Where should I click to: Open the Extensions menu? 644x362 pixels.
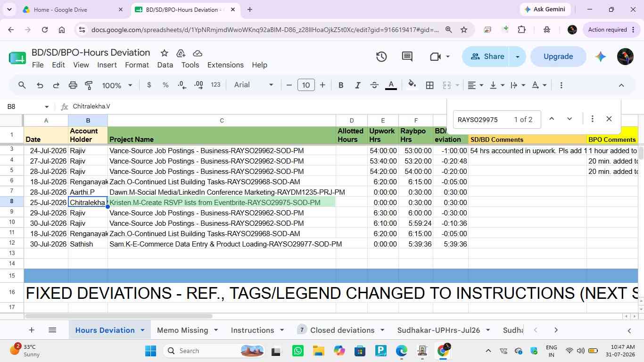click(225, 65)
